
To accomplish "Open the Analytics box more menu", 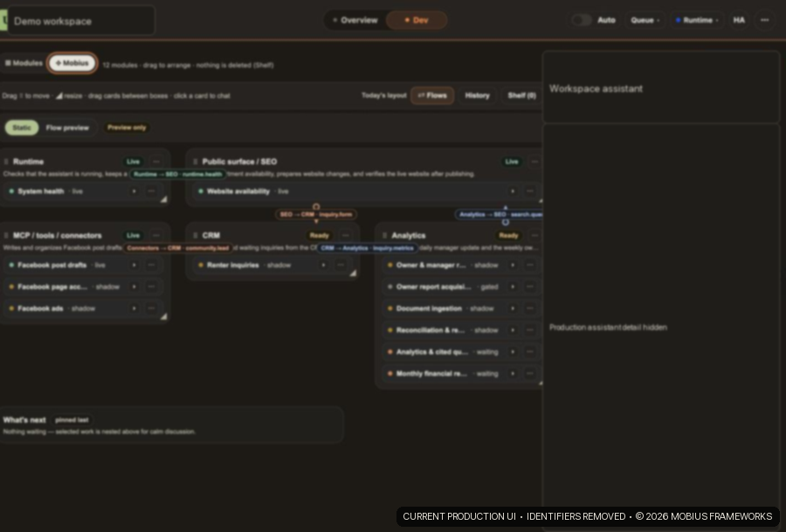I will click(x=534, y=235).
